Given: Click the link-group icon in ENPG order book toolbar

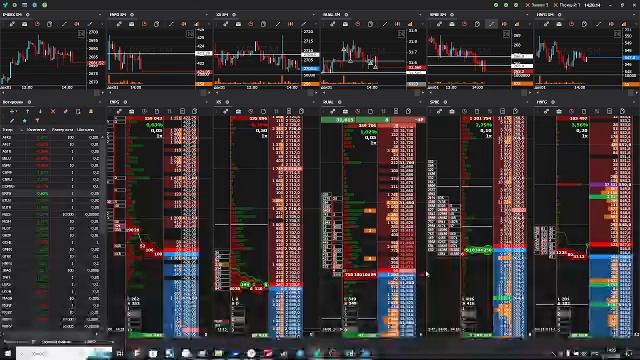Looking at the screenshot, I should [x=119, y=111].
